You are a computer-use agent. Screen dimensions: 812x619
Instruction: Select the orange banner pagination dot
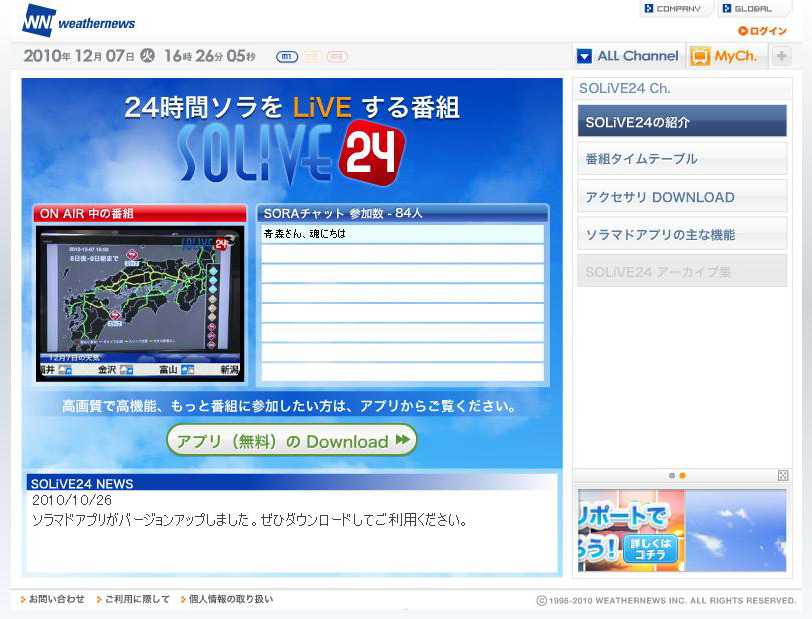683,476
